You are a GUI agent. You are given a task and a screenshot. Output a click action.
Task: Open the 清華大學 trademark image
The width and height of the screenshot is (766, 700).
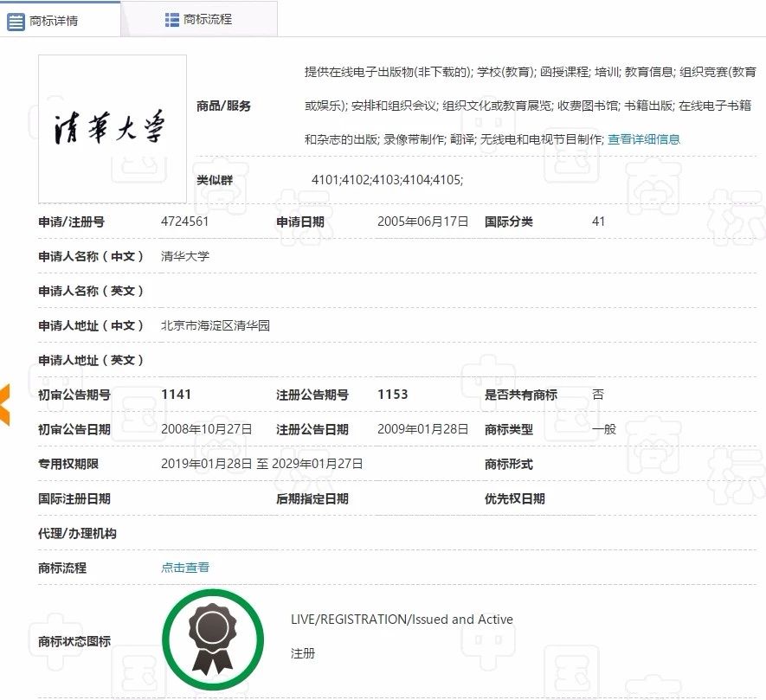pos(113,128)
